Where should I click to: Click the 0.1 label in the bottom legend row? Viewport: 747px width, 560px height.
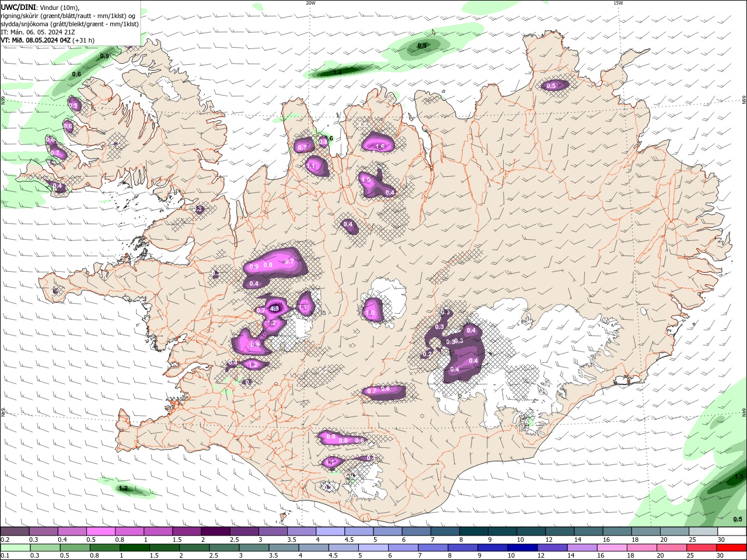click(x=5, y=556)
